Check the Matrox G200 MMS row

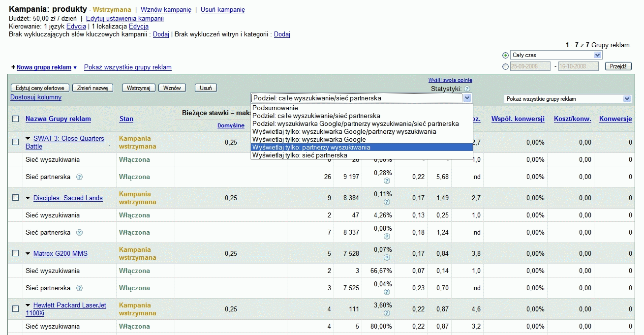click(15, 253)
